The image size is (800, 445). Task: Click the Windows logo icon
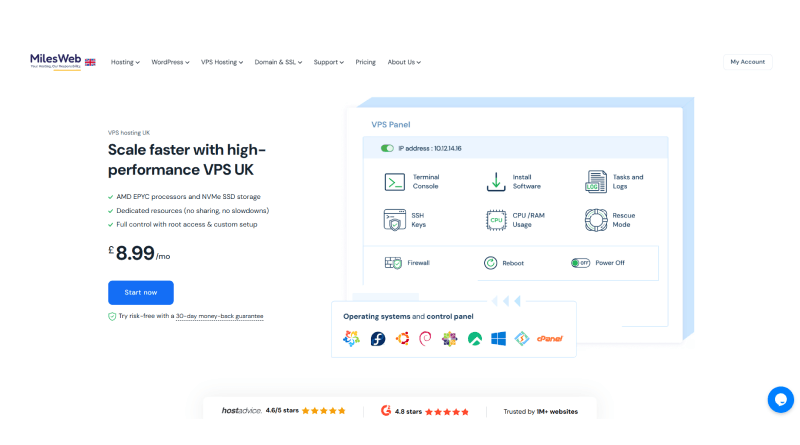[498, 338]
